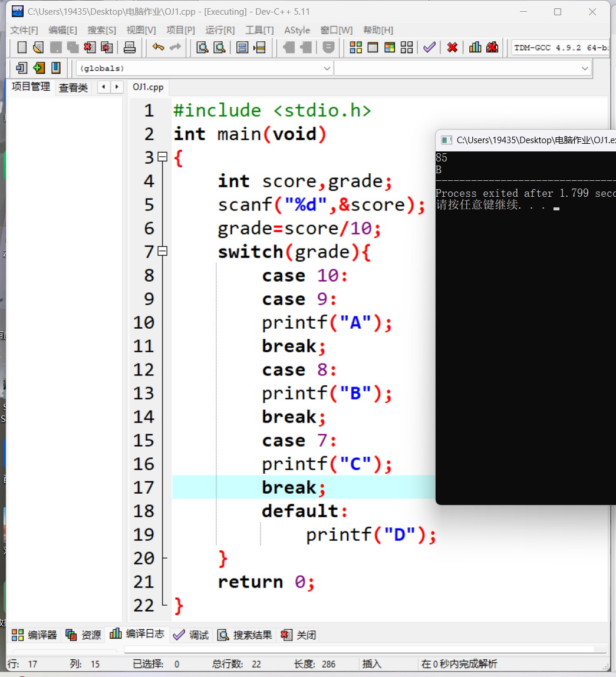616x677 pixels.
Task: Open the 运行[R] menu
Action: pos(220,30)
